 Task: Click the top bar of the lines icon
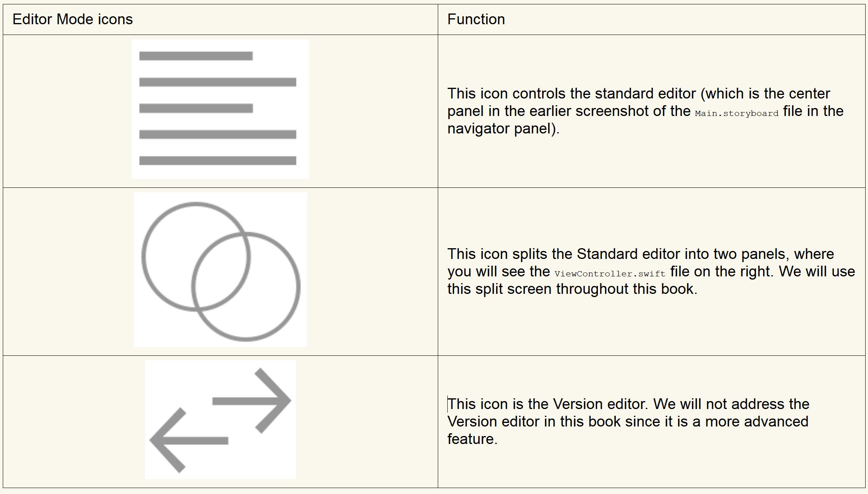coord(196,56)
